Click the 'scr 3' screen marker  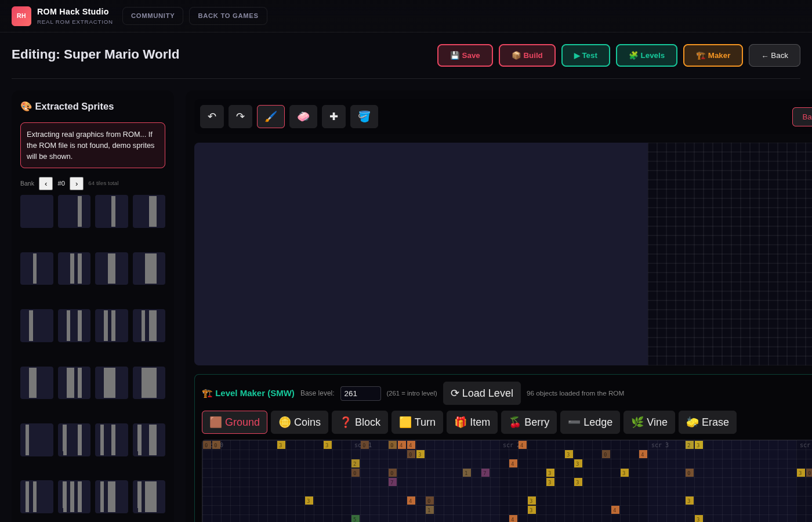click(660, 445)
